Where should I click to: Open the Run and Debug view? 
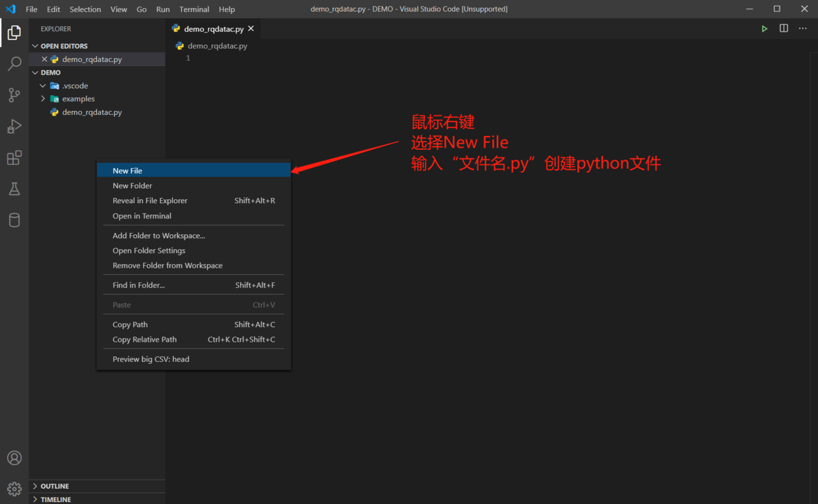click(x=14, y=127)
